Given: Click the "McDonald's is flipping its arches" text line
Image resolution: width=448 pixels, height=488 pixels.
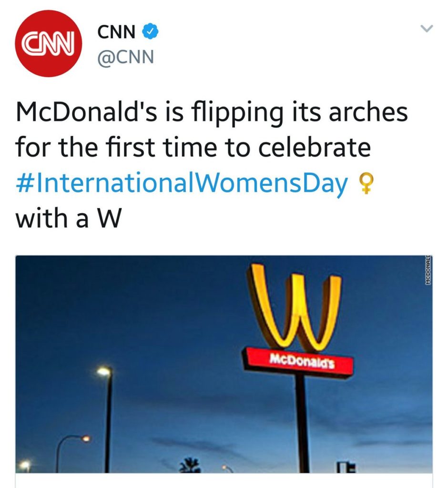Looking at the screenshot, I should 212,113.
